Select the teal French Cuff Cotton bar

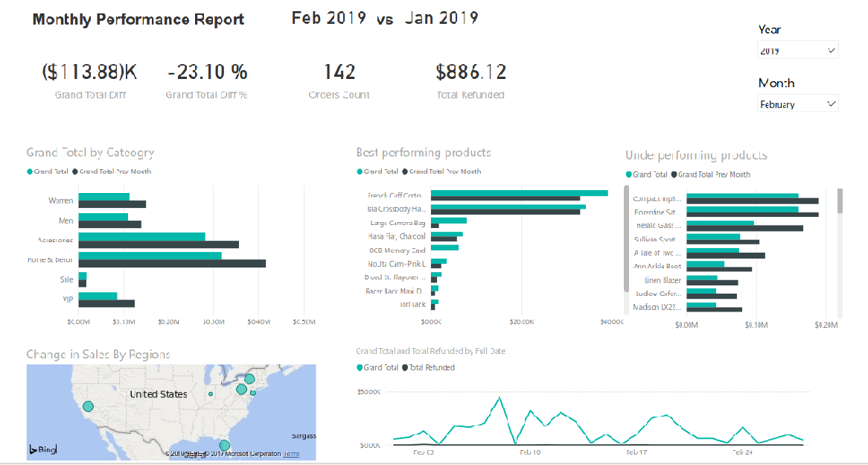pos(520,193)
